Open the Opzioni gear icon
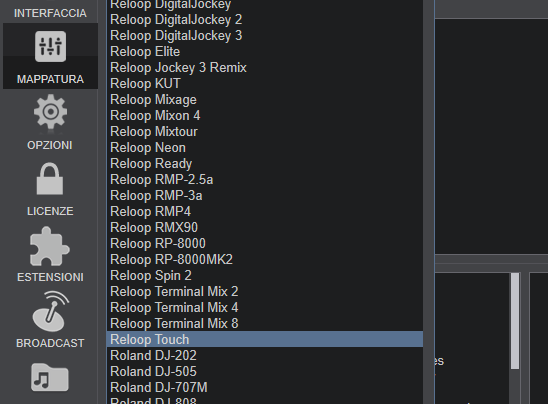The width and height of the screenshot is (548, 404). [x=50, y=112]
